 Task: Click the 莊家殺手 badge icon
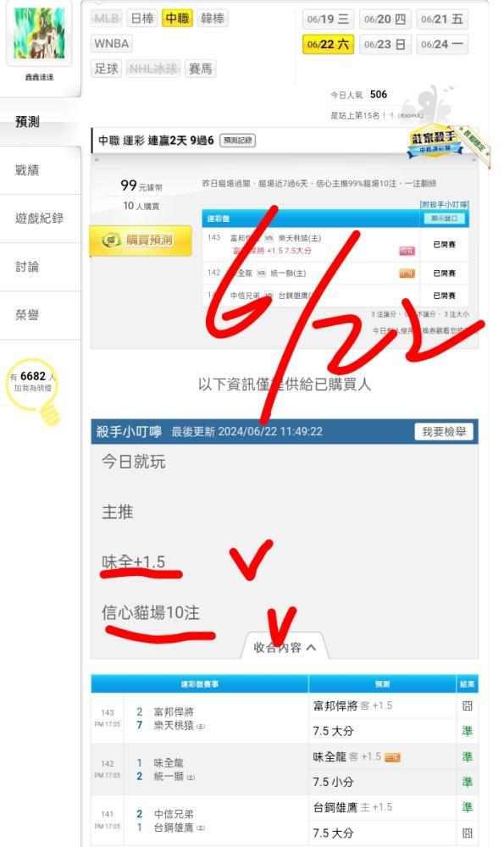pyautogui.click(x=435, y=142)
